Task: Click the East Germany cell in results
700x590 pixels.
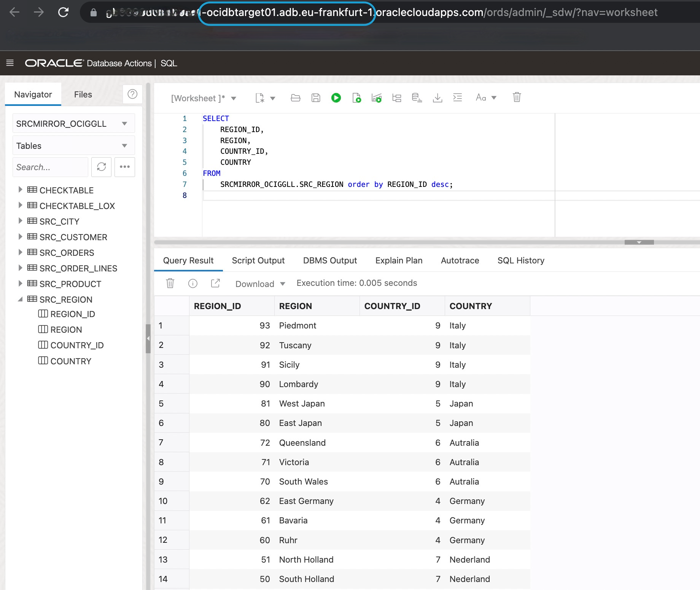Action: (x=317, y=501)
